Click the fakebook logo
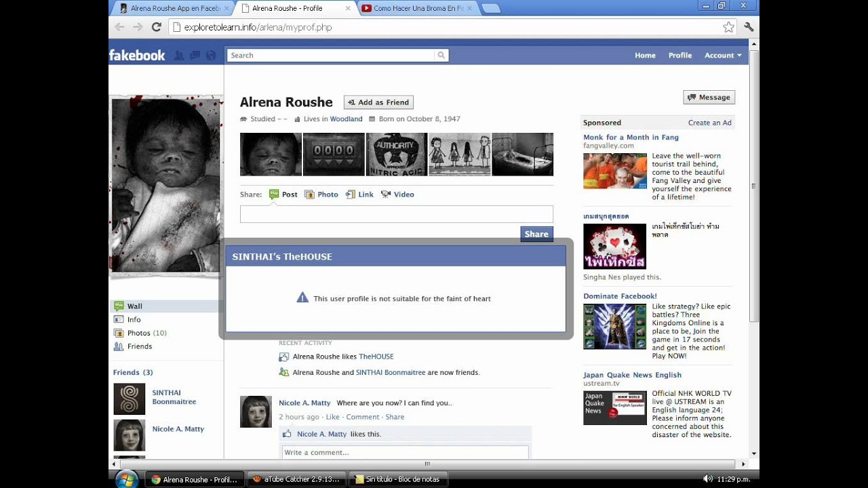The width and height of the screenshot is (868, 488). click(x=137, y=56)
